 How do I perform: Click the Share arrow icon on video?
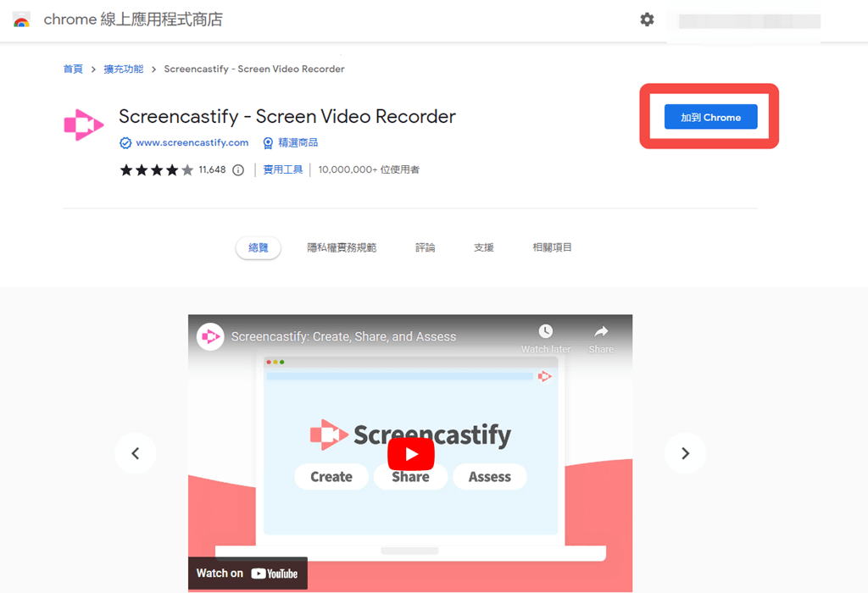click(601, 331)
